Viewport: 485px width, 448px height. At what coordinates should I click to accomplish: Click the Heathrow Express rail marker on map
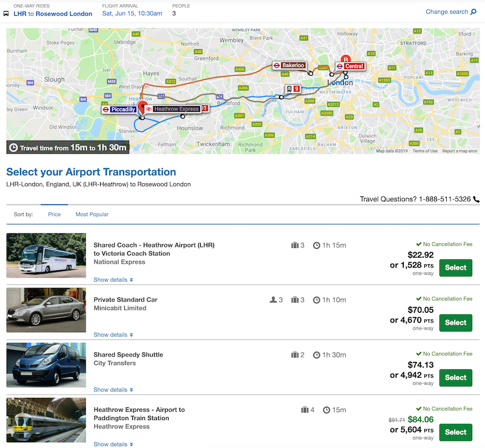click(173, 109)
